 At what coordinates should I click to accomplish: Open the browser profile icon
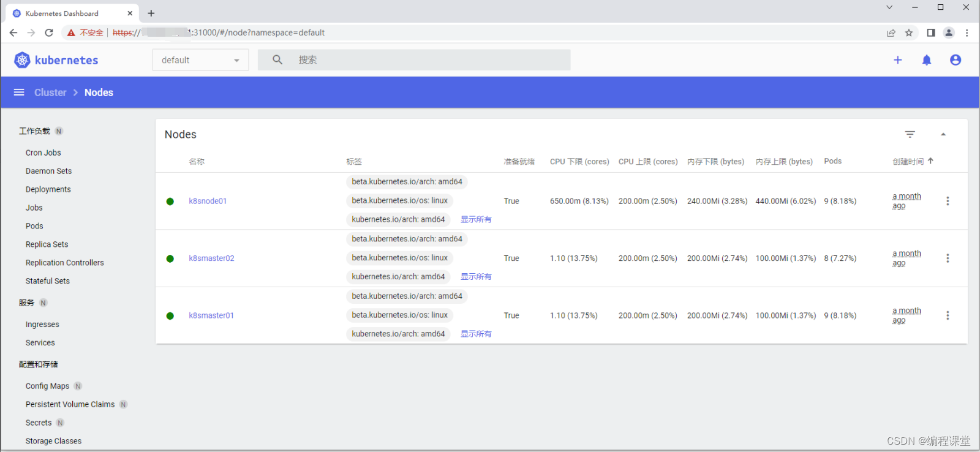pos(949,32)
